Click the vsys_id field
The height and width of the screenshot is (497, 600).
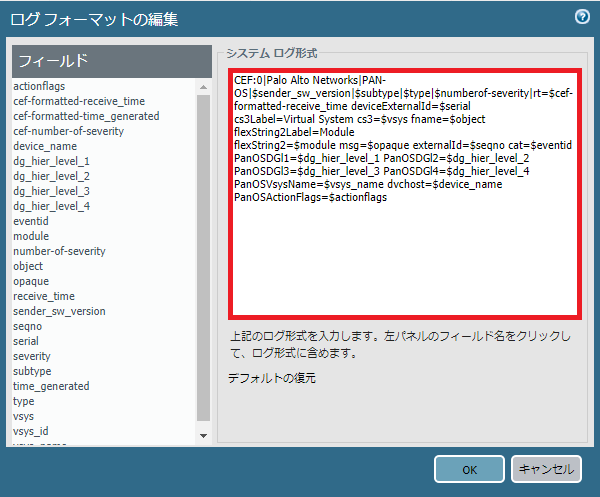tap(31, 431)
